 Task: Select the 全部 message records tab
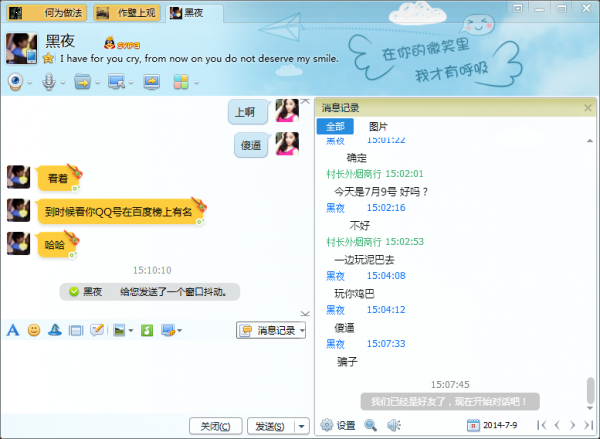(335, 126)
